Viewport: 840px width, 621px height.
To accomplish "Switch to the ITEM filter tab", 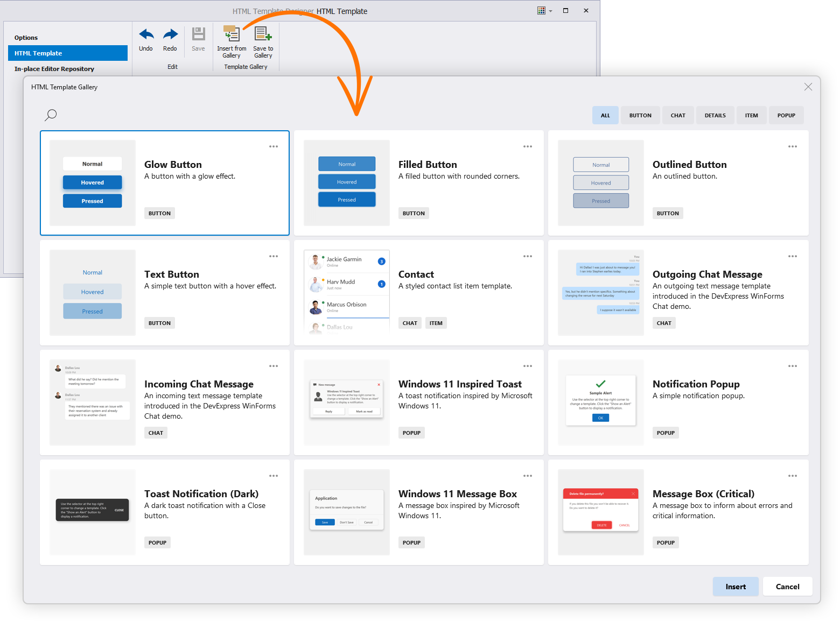I will coord(751,115).
